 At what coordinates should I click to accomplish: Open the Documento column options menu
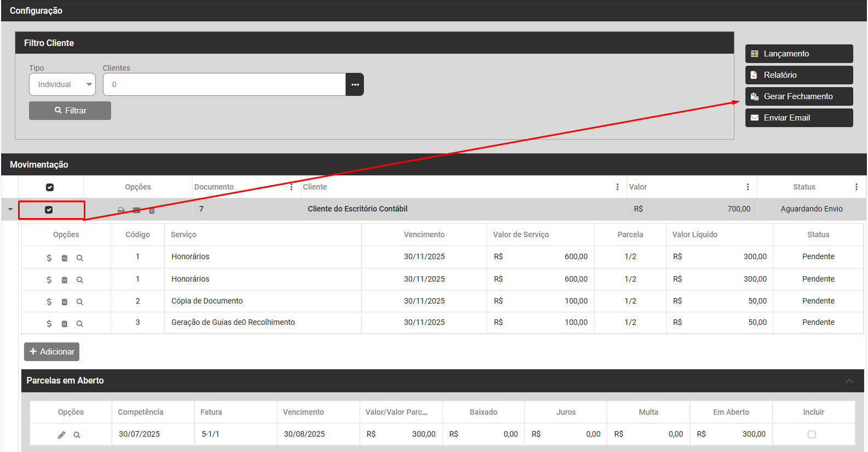coord(291,187)
